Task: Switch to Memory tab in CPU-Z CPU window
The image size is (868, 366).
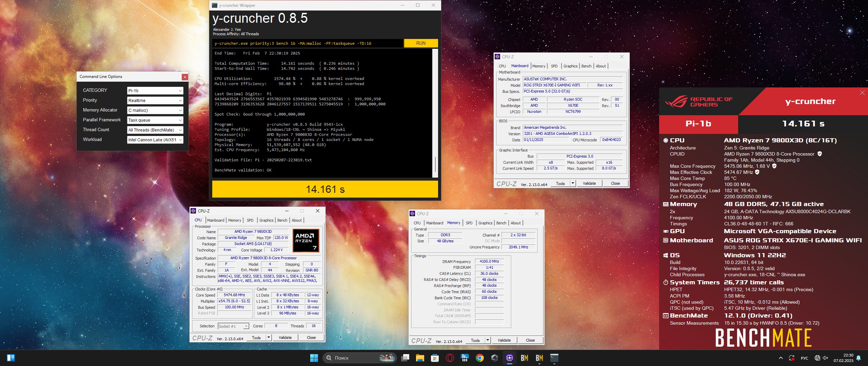Action: [x=235, y=220]
